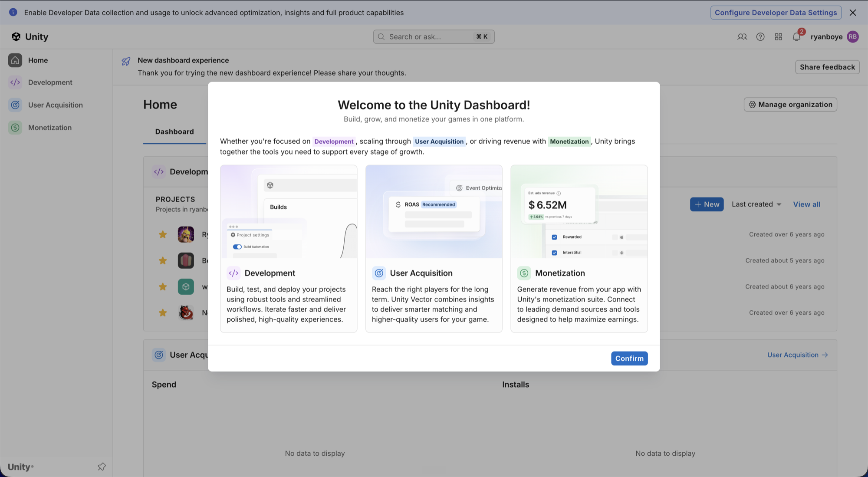868x477 pixels.
Task: Open the red cube project thumbnail
Action: click(x=186, y=260)
